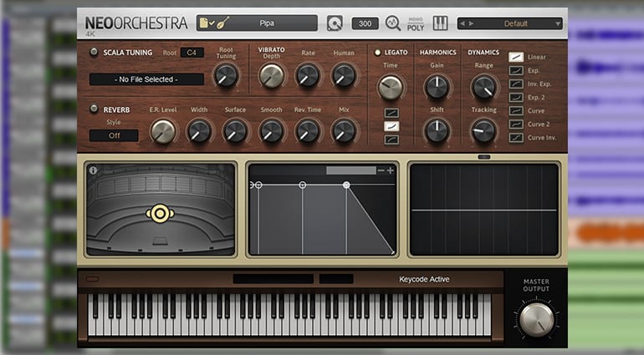Click the yellow instrument position marker on stage

(x=160, y=213)
